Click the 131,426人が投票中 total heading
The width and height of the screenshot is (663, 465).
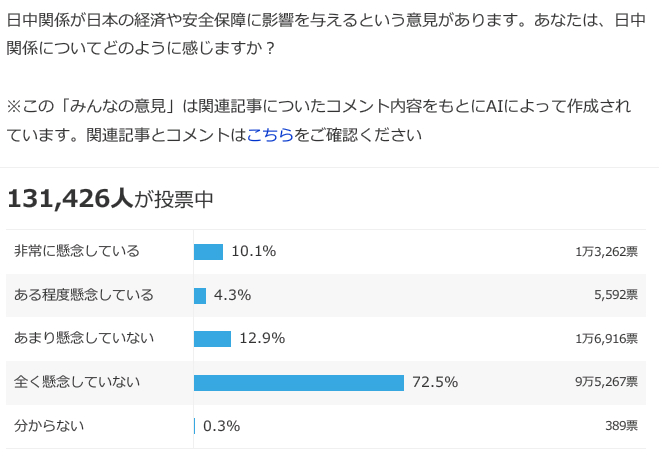(110, 199)
